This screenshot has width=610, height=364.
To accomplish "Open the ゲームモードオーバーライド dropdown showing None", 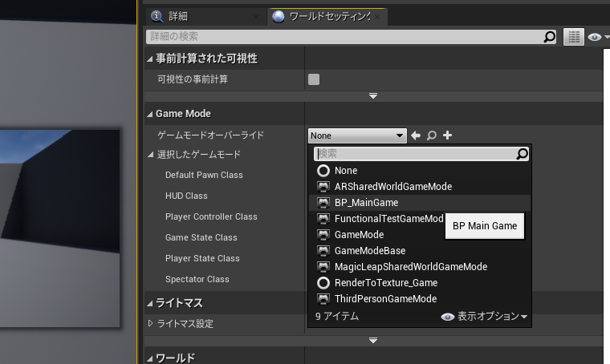I will coord(357,135).
